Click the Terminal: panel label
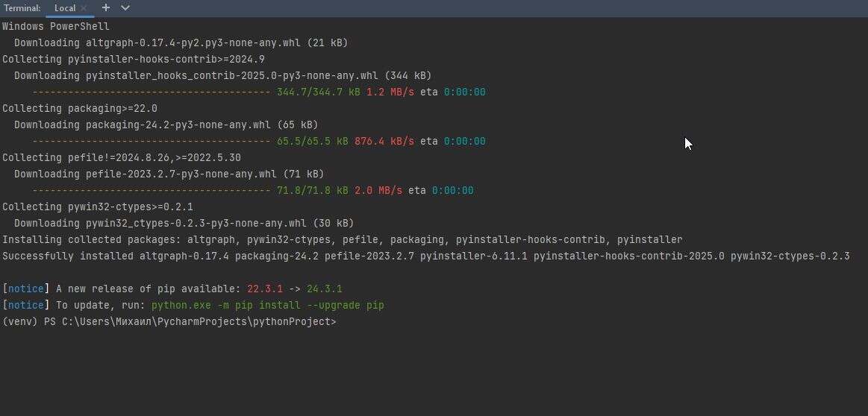This screenshot has height=416, width=868. click(x=22, y=8)
